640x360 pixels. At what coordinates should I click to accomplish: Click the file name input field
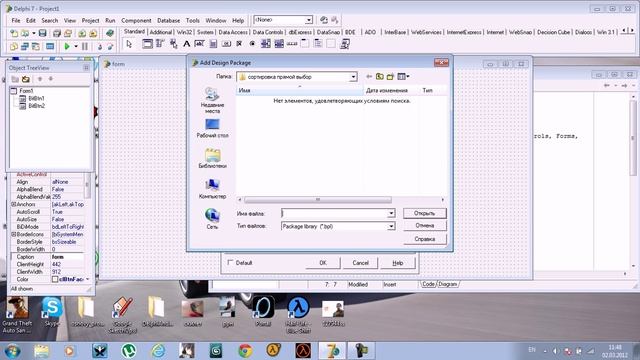[x=334, y=213]
